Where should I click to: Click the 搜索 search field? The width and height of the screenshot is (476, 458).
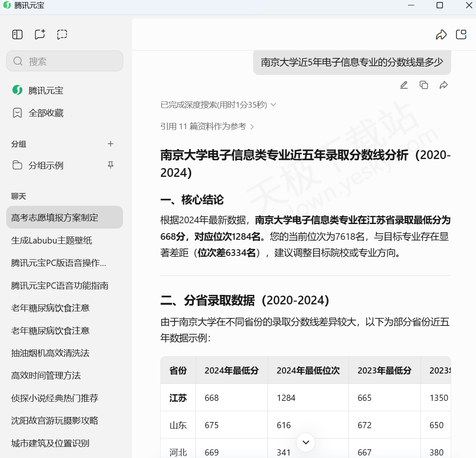point(65,61)
